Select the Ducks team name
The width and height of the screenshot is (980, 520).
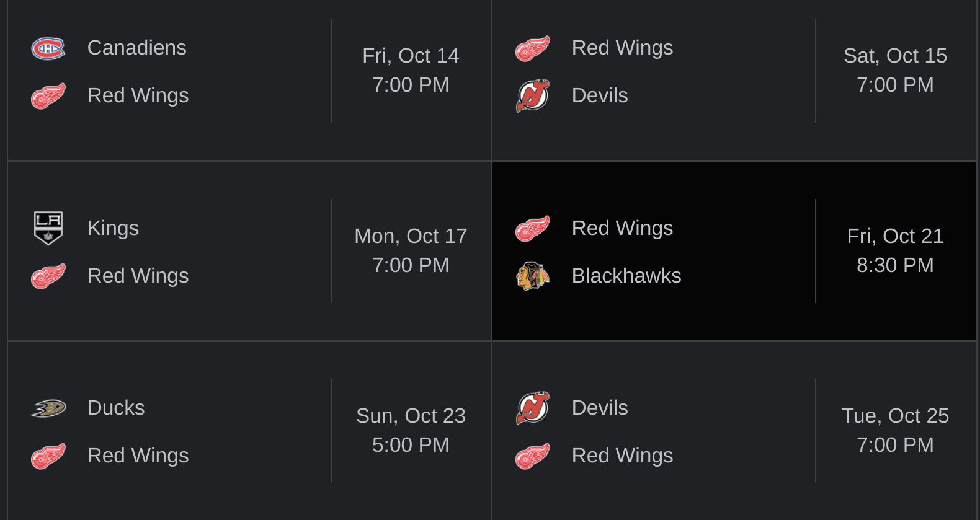point(116,408)
